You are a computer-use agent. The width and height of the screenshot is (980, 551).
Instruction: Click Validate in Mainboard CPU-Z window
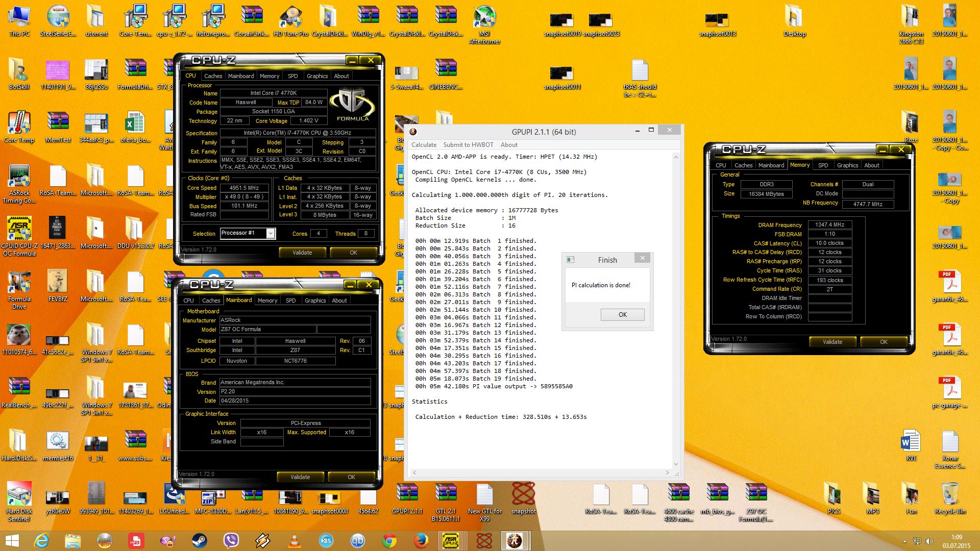click(300, 477)
